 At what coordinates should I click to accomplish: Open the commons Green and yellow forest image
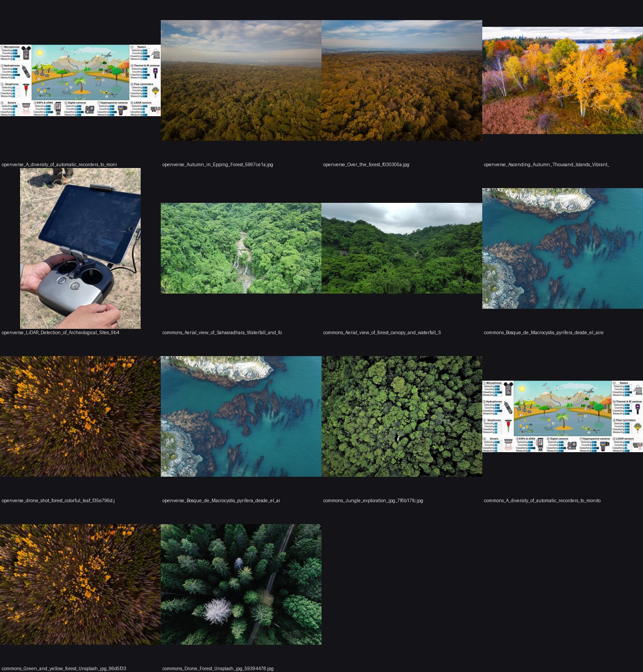(80, 584)
